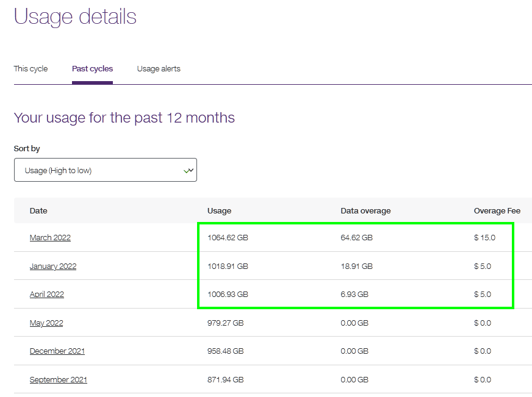
Task: Open the Usage alerts tab
Action: (x=159, y=69)
